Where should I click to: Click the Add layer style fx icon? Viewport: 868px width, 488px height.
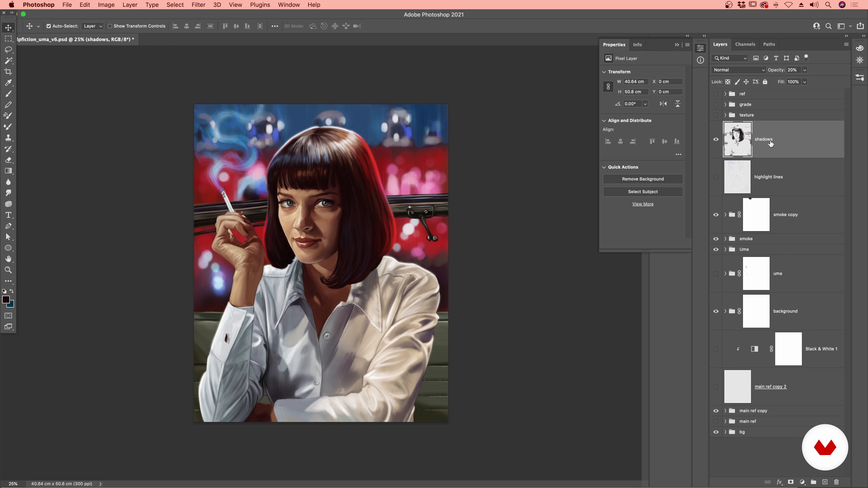[779, 482]
